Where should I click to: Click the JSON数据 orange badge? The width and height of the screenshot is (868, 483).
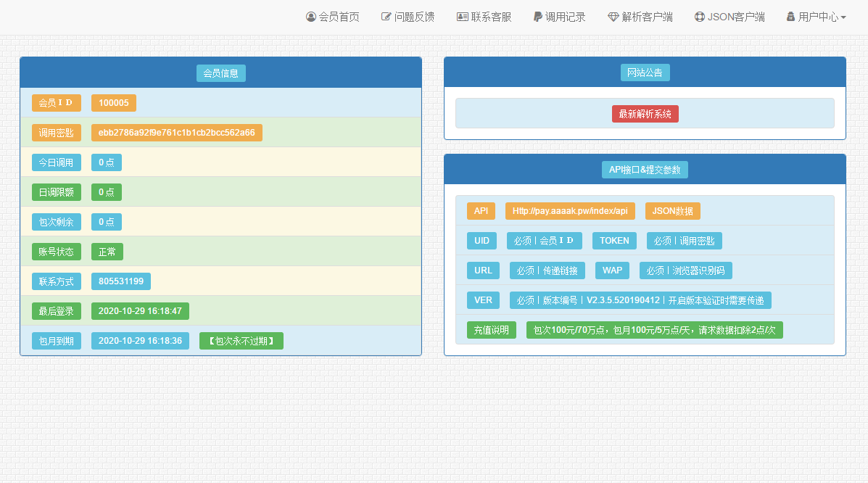point(673,211)
